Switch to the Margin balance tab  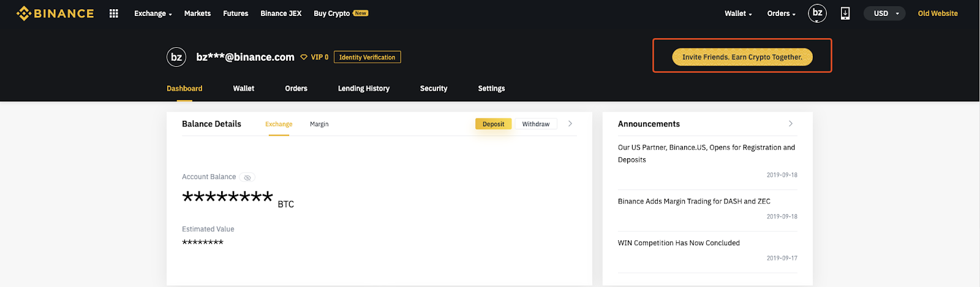(x=319, y=124)
